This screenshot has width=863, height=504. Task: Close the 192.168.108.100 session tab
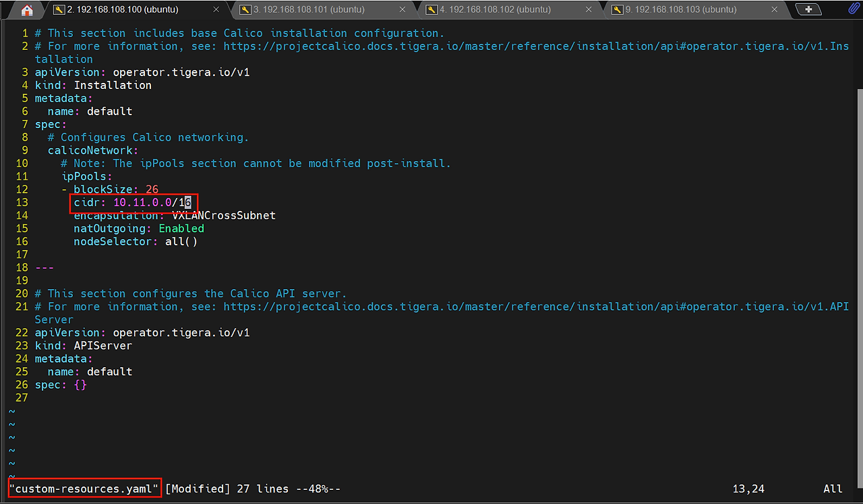[x=216, y=10]
